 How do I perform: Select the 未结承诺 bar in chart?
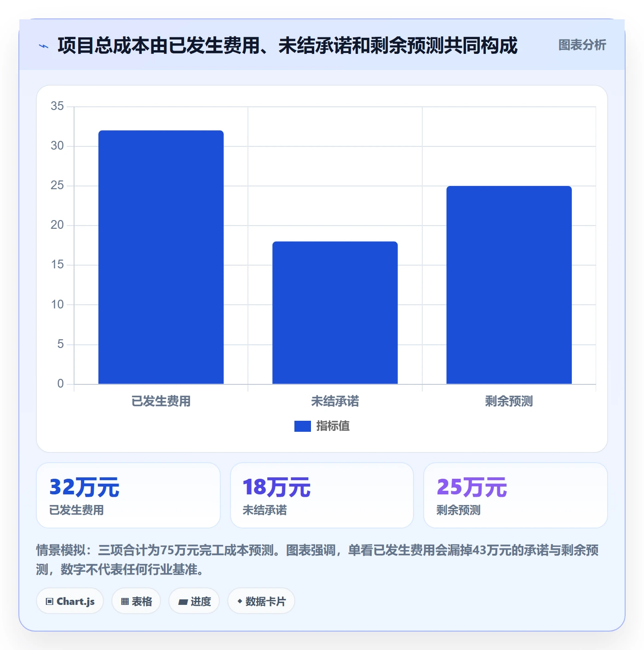[x=335, y=313]
